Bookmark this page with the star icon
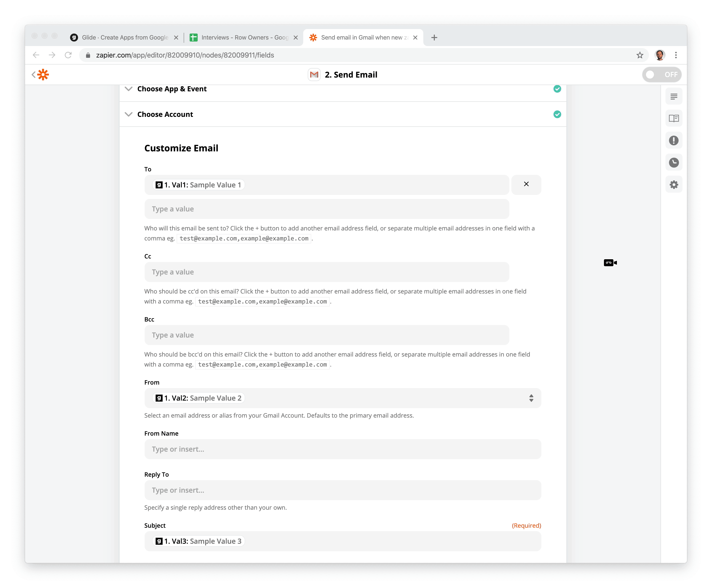 [x=639, y=55]
